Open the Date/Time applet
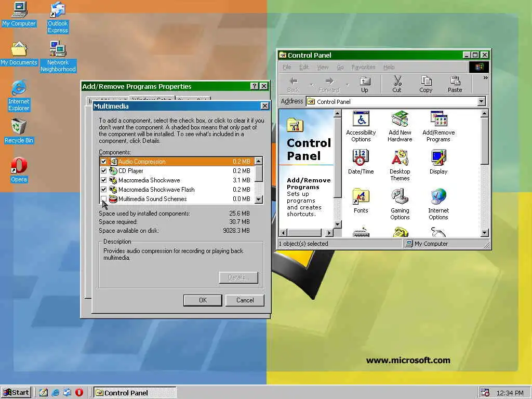Viewport: 532px width, 399px height. tap(361, 162)
